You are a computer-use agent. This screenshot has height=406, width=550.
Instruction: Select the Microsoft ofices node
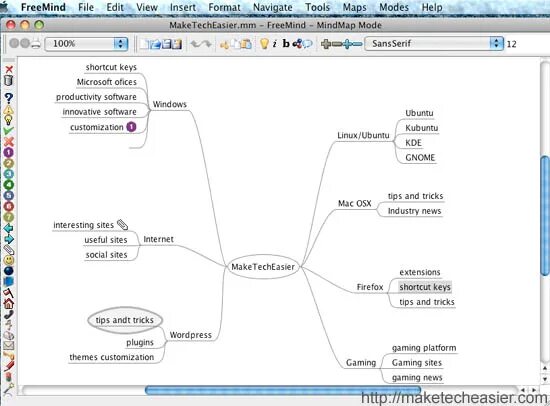(107, 82)
